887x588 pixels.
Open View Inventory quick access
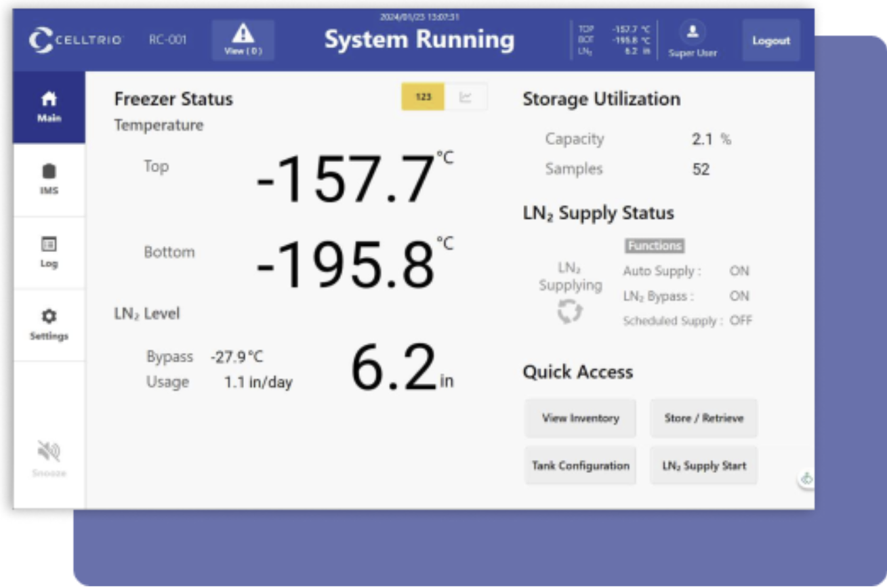click(x=580, y=418)
